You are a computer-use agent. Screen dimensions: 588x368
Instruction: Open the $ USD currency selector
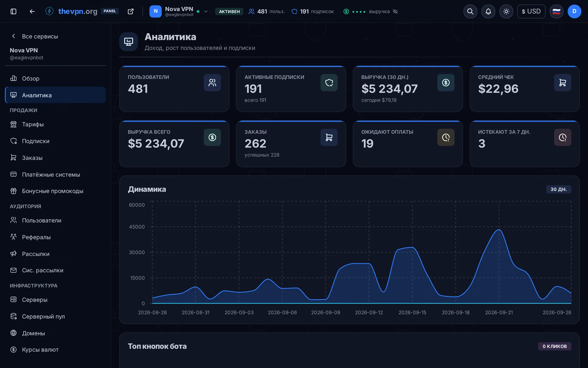tap(531, 11)
